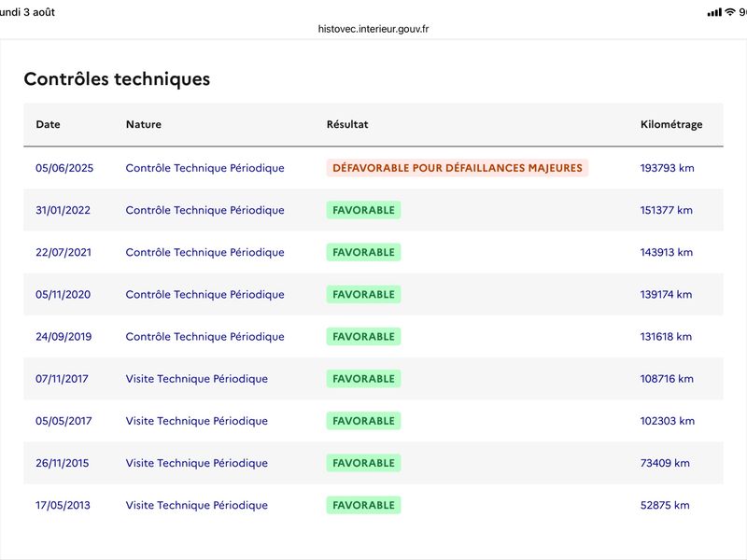This screenshot has height=560, width=747.
Task: Click 'Visite Technique Périodique' in 17/05/2013 row
Action: click(197, 505)
